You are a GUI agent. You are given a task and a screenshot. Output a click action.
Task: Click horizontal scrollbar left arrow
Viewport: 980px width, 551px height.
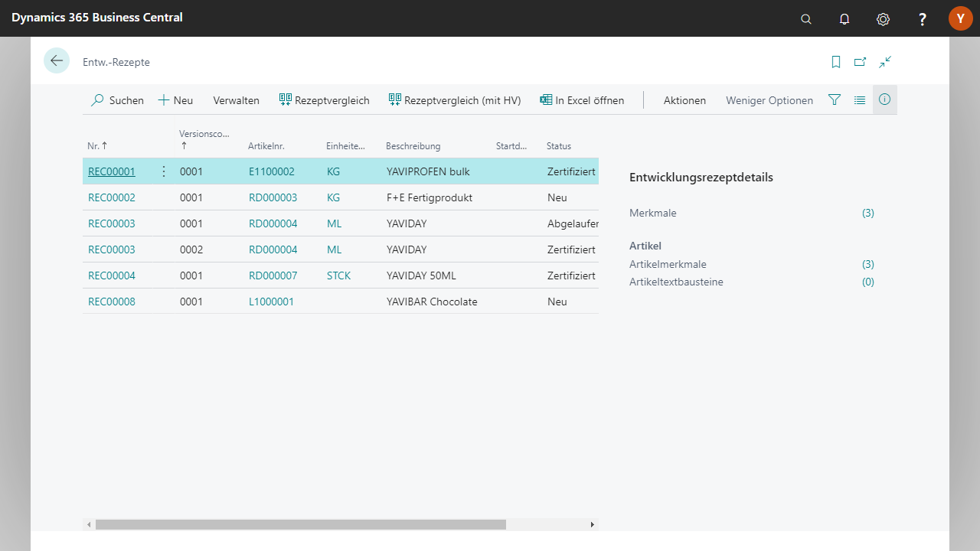[x=89, y=525]
